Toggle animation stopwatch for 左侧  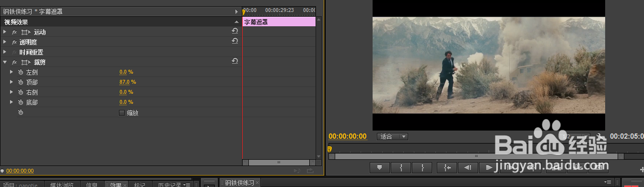click(20, 72)
